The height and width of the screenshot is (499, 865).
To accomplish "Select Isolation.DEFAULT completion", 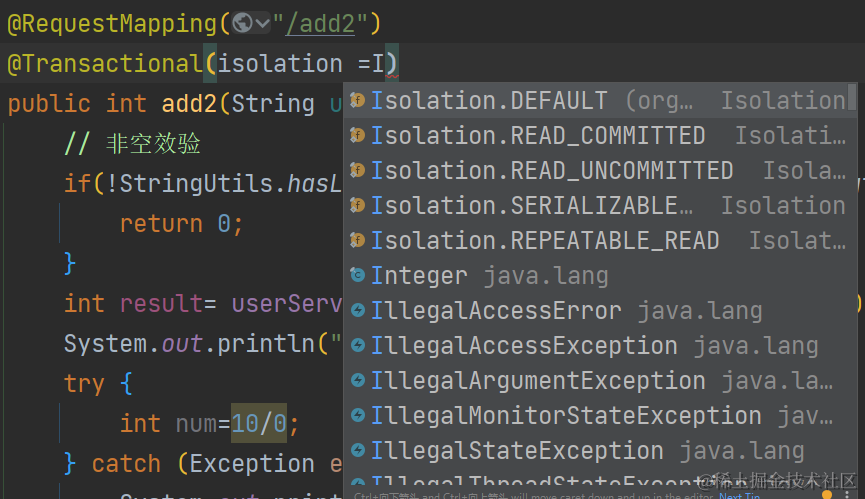I will (595, 100).
